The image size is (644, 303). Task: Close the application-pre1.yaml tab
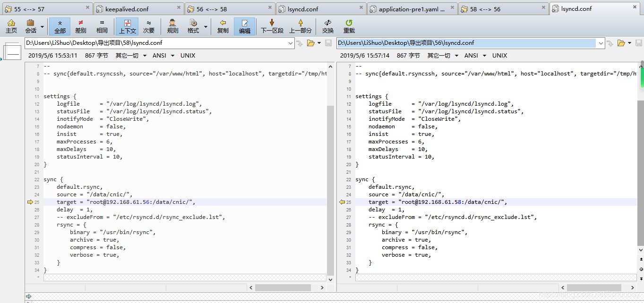452,8
